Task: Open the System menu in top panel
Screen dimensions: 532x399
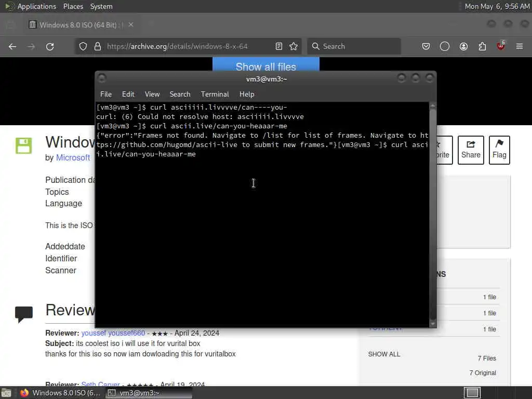Action: [x=101, y=6]
